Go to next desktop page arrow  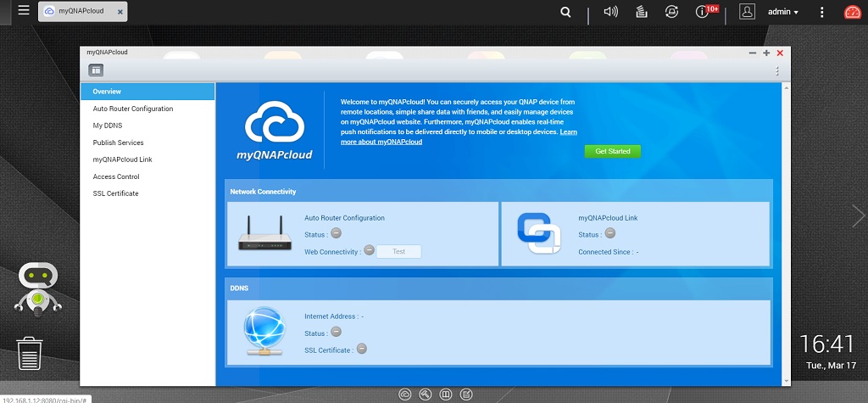tap(859, 215)
